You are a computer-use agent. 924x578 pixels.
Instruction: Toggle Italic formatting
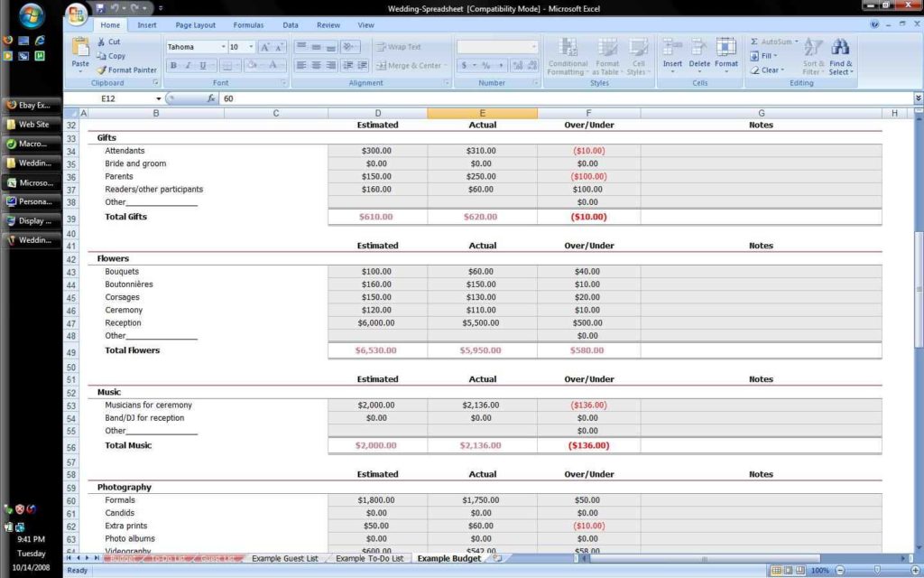[x=189, y=65]
